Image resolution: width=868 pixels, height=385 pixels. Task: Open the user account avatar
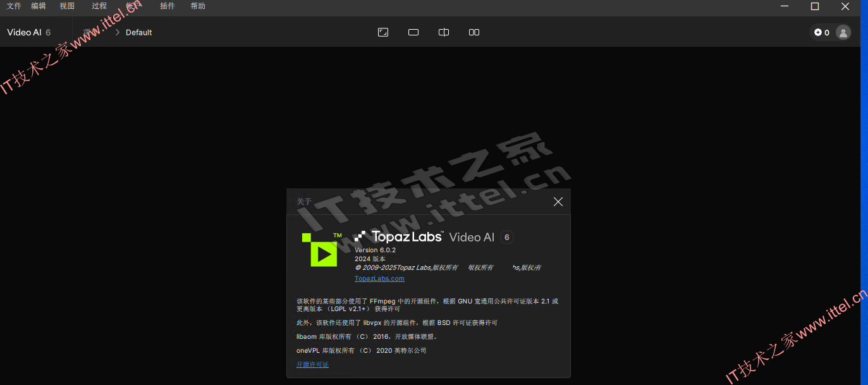pyautogui.click(x=843, y=32)
